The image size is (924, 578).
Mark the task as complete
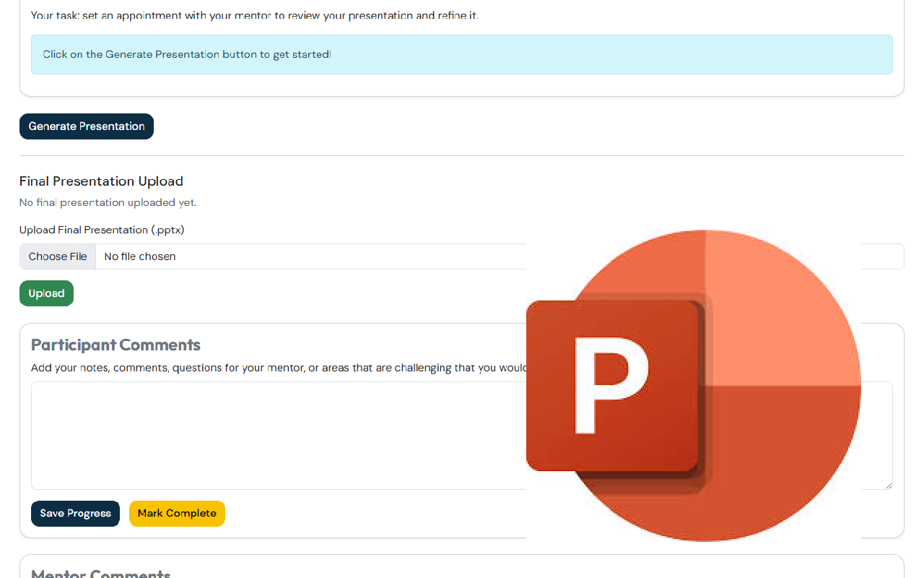pyautogui.click(x=177, y=514)
